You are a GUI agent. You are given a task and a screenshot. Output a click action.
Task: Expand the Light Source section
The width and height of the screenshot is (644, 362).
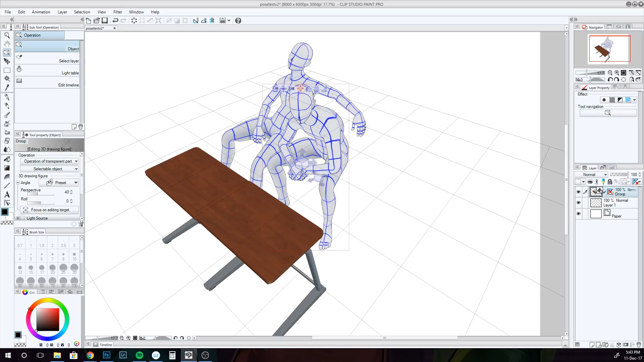pyautogui.click(x=18, y=218)
